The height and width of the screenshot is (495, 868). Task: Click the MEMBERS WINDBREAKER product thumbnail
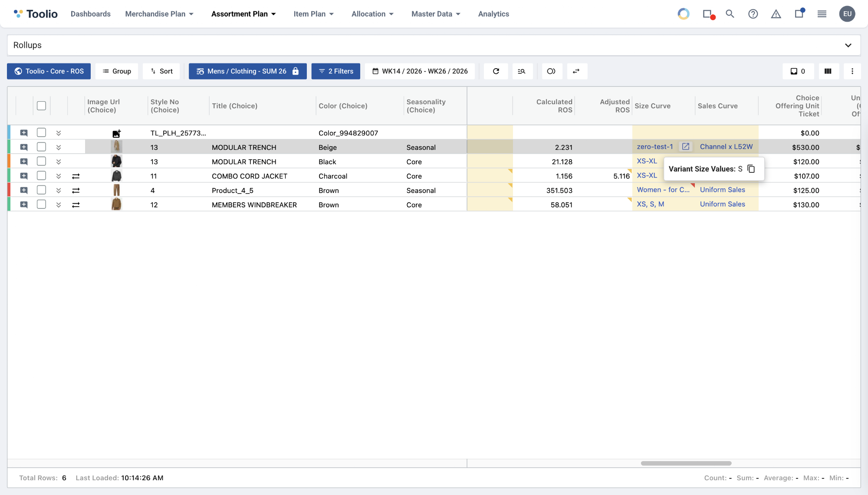tap(116, 204)
